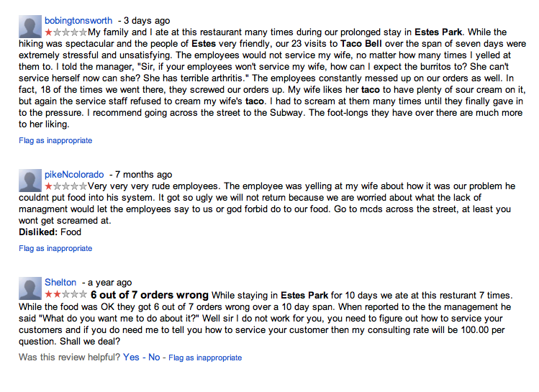Screen dimensions: 539x392
Task: Visit the pikeNcolorado profile link
Action: click(74, 175)
